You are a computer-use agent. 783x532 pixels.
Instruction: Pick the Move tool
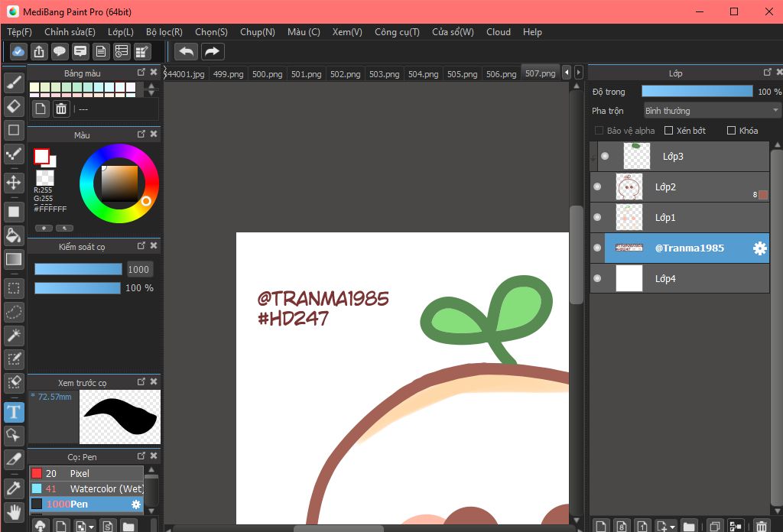[14, 183]
